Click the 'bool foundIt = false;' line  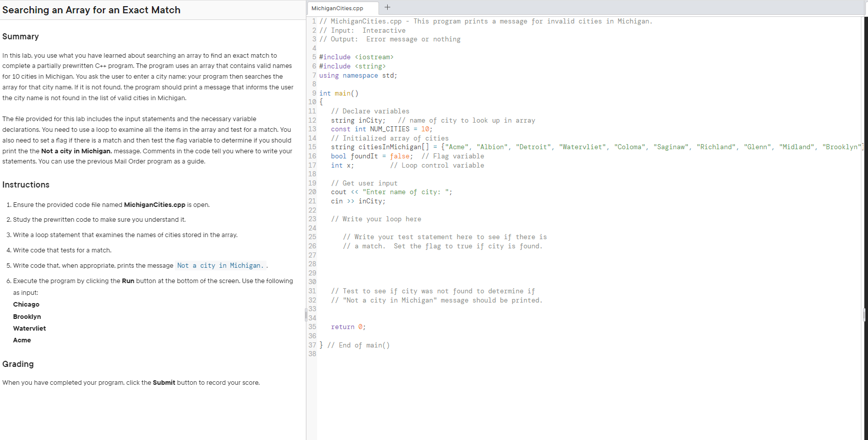point(372,156)
